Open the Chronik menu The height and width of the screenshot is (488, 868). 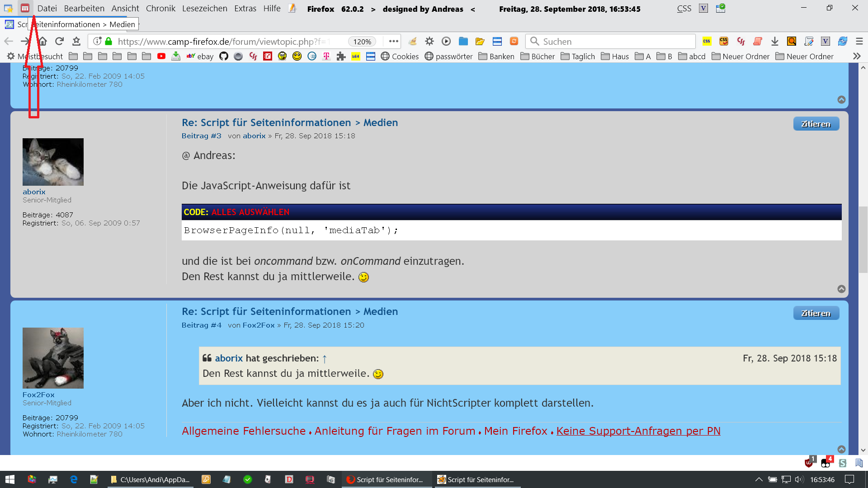tap(160, 9)
